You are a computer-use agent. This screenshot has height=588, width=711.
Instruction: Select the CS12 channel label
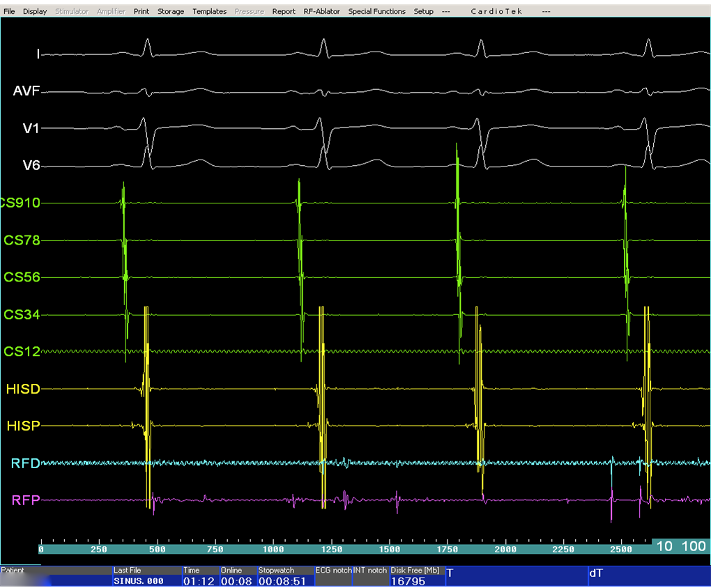pos(22,351)
